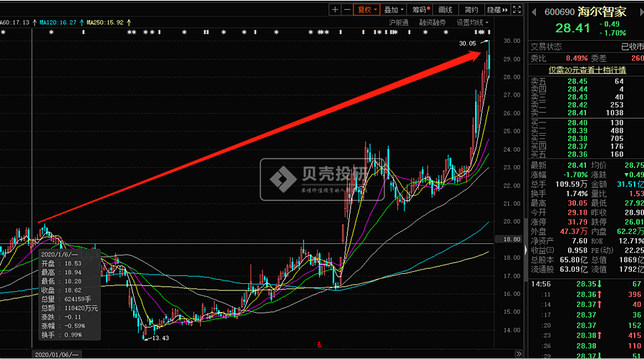Click the double-chevron at chart bottom right

518,354
